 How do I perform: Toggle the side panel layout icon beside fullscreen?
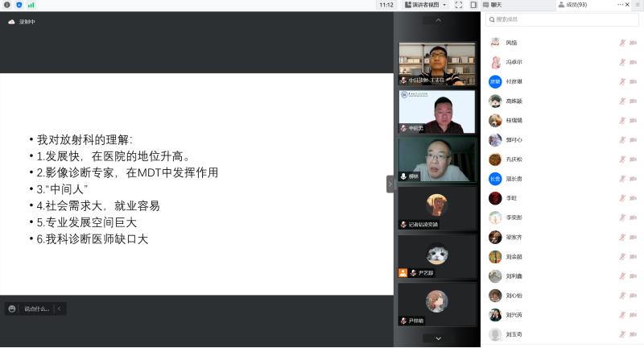(x=474, y=5)
